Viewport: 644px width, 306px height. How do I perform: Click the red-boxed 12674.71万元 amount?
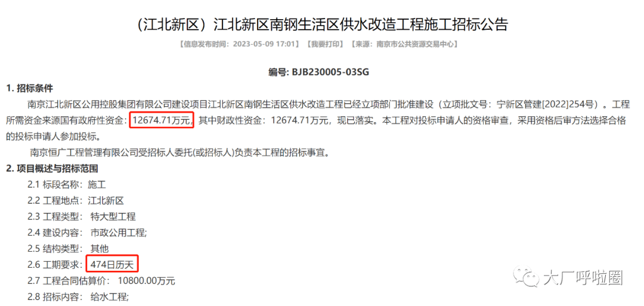[162, 120]
